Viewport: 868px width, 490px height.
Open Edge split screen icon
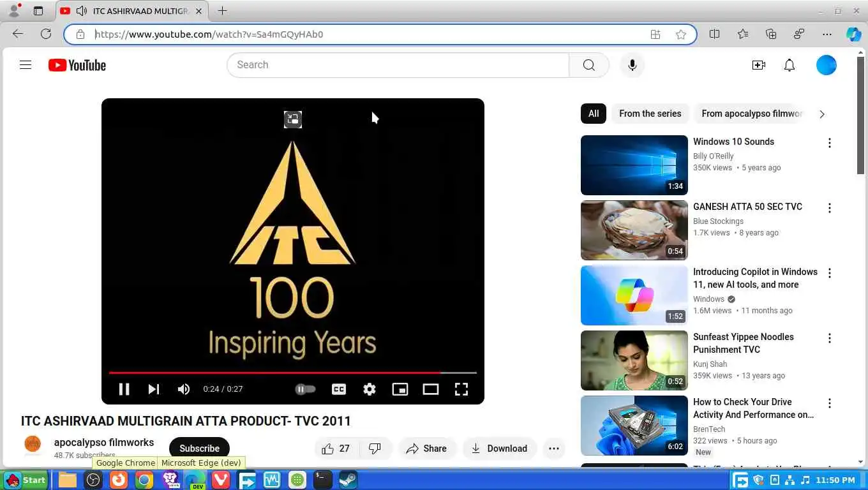(715, 34)
